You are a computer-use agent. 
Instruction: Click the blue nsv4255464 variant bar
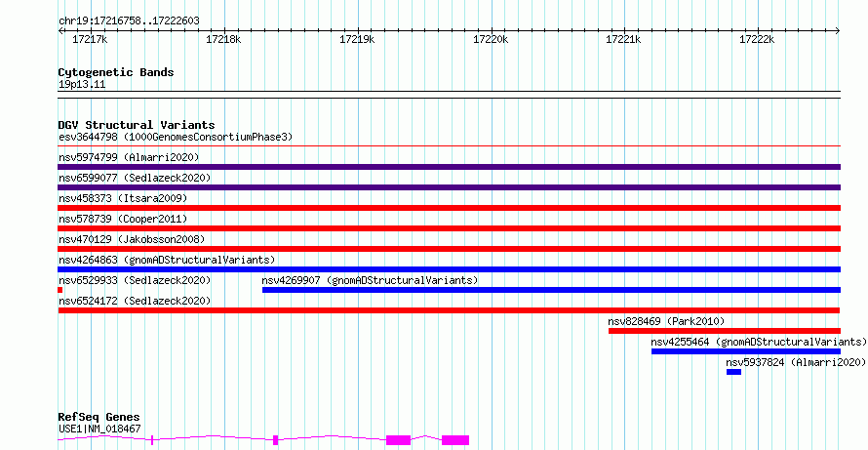tap(746, 351)
